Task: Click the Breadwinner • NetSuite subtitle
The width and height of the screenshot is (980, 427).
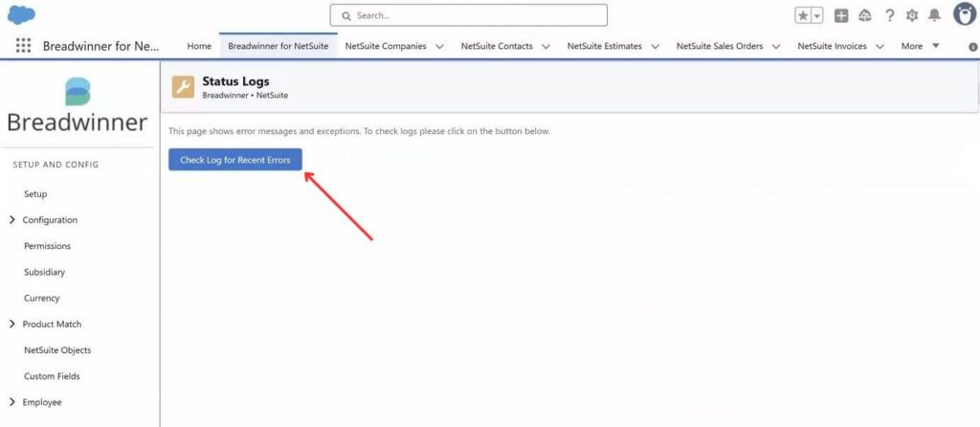Action: 245,96
